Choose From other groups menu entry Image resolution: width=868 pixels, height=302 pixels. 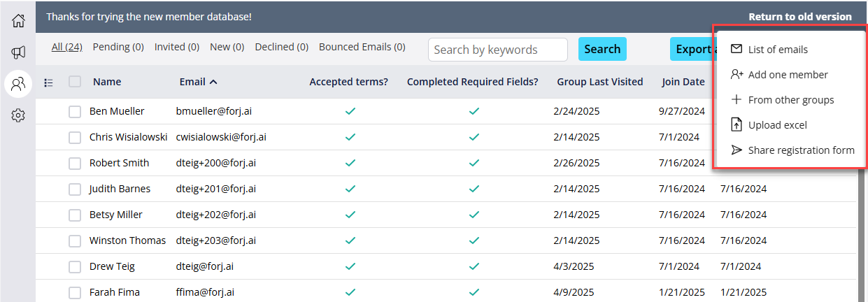tap(790, 99)
